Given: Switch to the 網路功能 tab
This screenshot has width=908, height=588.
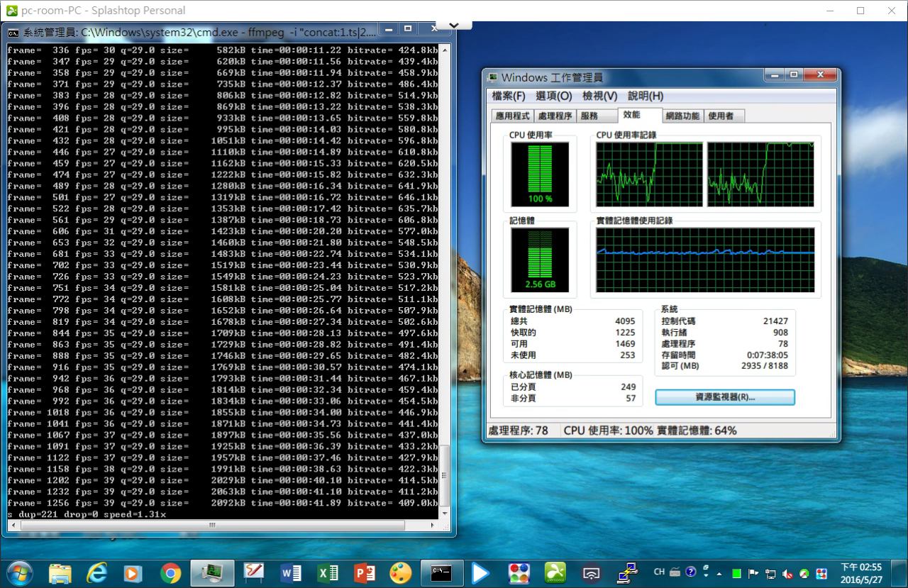Looking at the screenshot, I should tap(682, 116).
